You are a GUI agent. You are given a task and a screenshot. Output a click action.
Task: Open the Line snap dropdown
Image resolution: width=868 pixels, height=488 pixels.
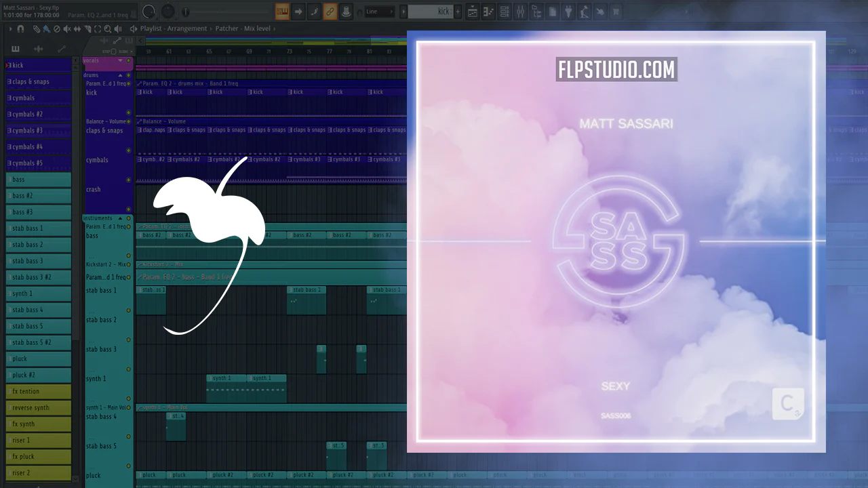coord(379,12)
